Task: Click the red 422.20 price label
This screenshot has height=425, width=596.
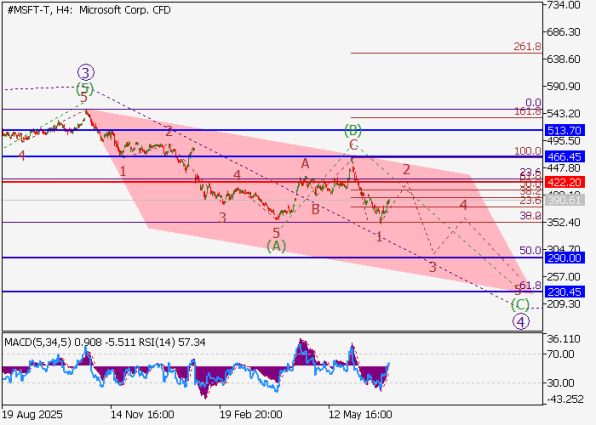Action: 564,182
